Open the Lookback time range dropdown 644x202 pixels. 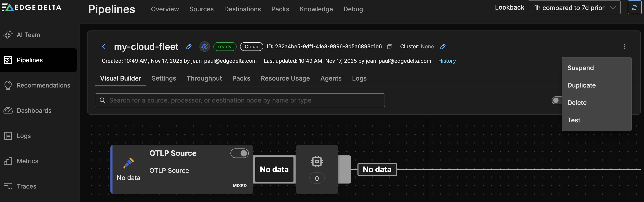tap(574, 8)
